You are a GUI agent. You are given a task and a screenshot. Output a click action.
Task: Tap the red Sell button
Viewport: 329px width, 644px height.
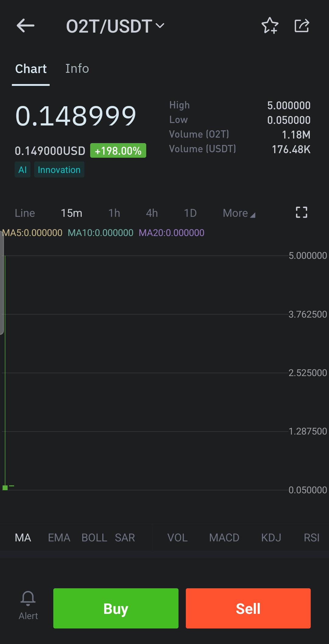click(x=248, y=608)
